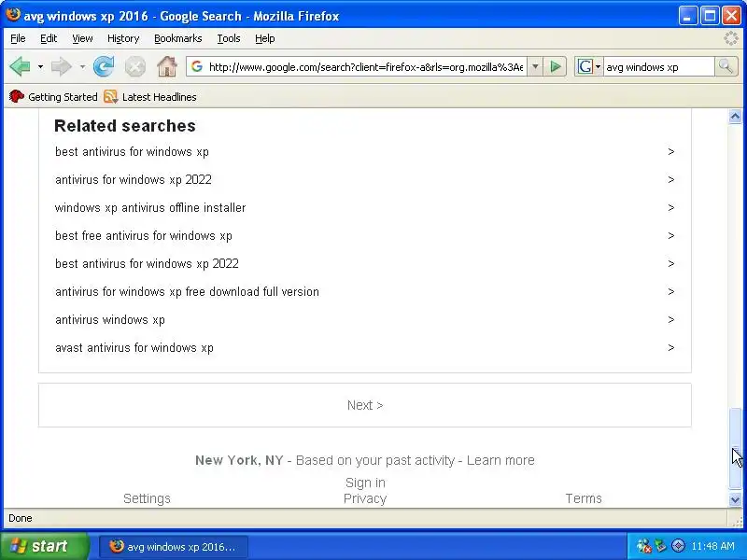Open the Help menu

265,38
